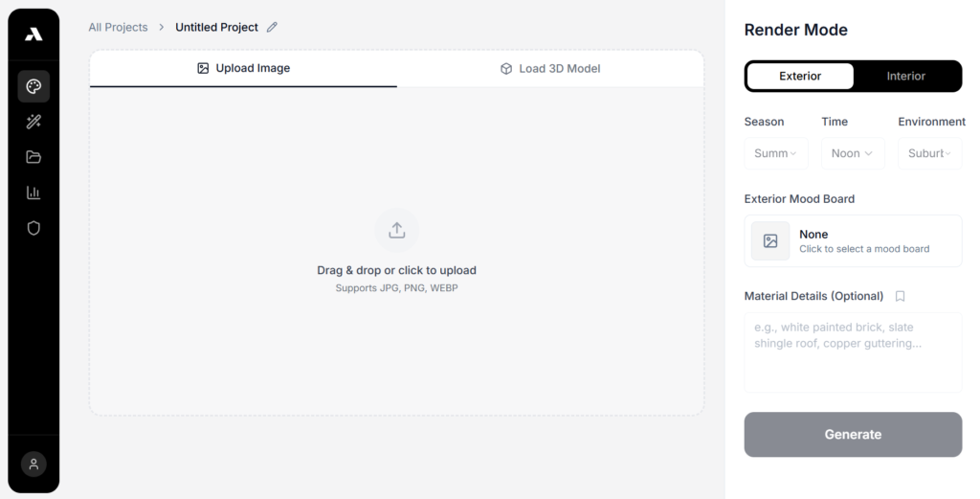This screenshot has height=499, width=980.
Task: Open the folder projects sidebar icon
Action: click(33, 157)
